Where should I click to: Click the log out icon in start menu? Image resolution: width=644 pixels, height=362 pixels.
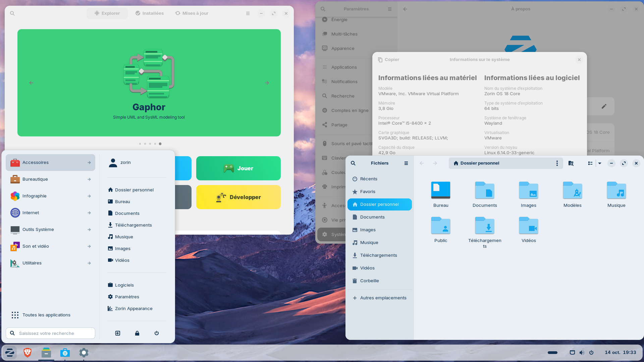tap(118, 333)
